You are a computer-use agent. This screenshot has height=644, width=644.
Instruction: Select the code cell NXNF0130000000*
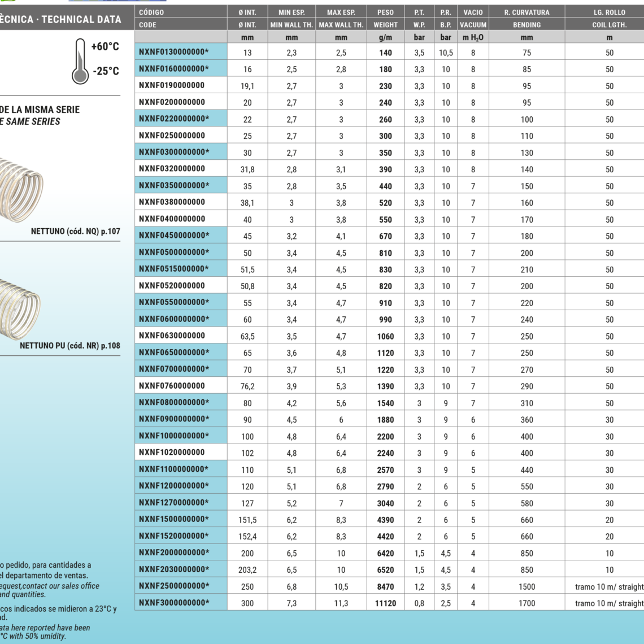174,52
